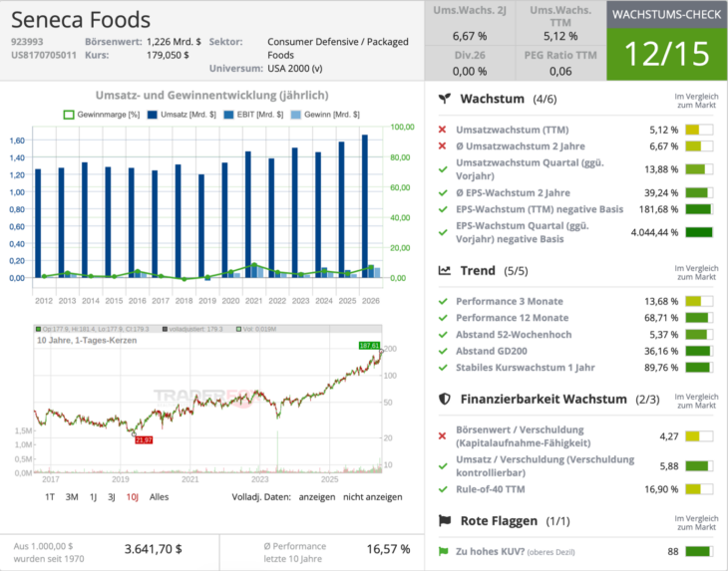728x571 pixels.
Task: Click the Kurs value 179,050 $
Action: point(168,55)
